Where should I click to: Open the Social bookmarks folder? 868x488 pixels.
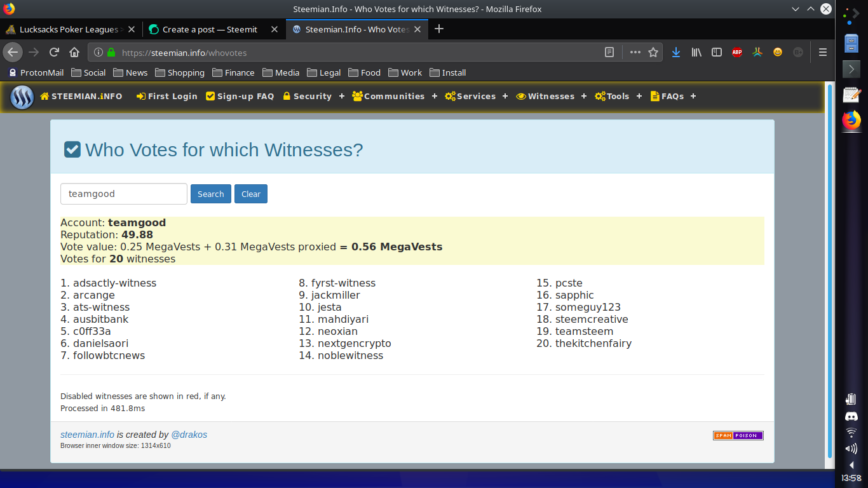88,72
